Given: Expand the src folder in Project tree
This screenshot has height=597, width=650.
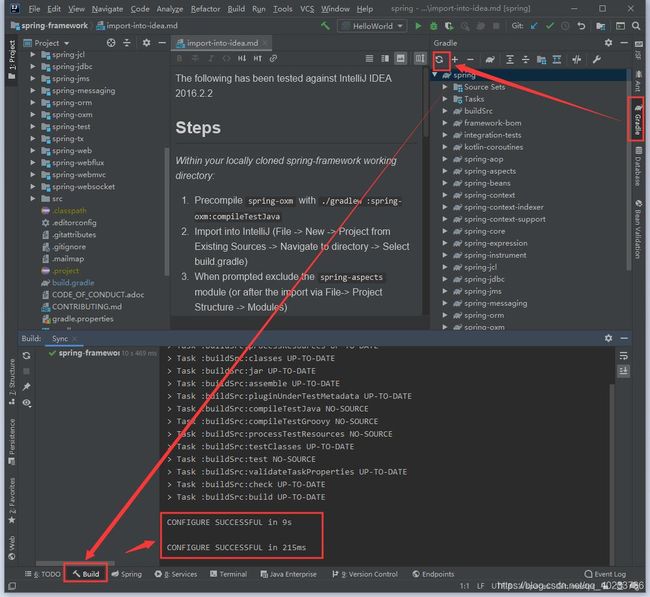Looking at the screenshot, I should (x=33, y=199).
